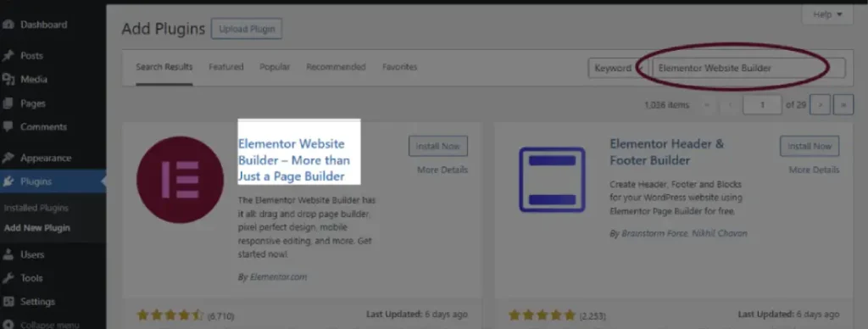
Task: Switch to Recommended tab
Action: pyautogui.click(x=336, y=67)
